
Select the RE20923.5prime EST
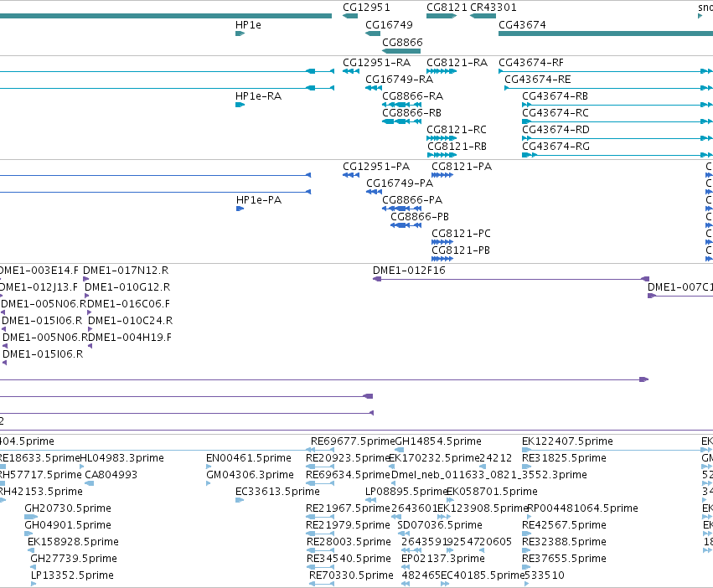pos(320,467)
